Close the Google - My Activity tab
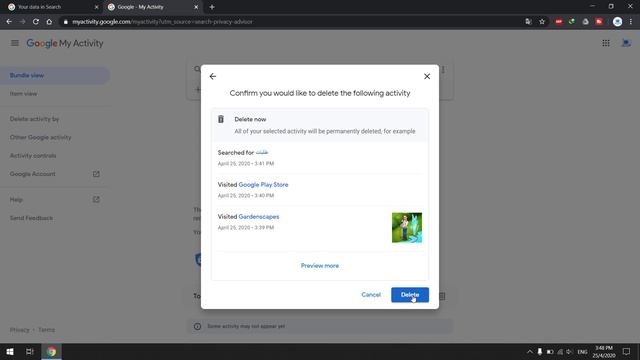The height and width of the screenshot is (360, 640). pyautogui.click(x=196, y=7)
